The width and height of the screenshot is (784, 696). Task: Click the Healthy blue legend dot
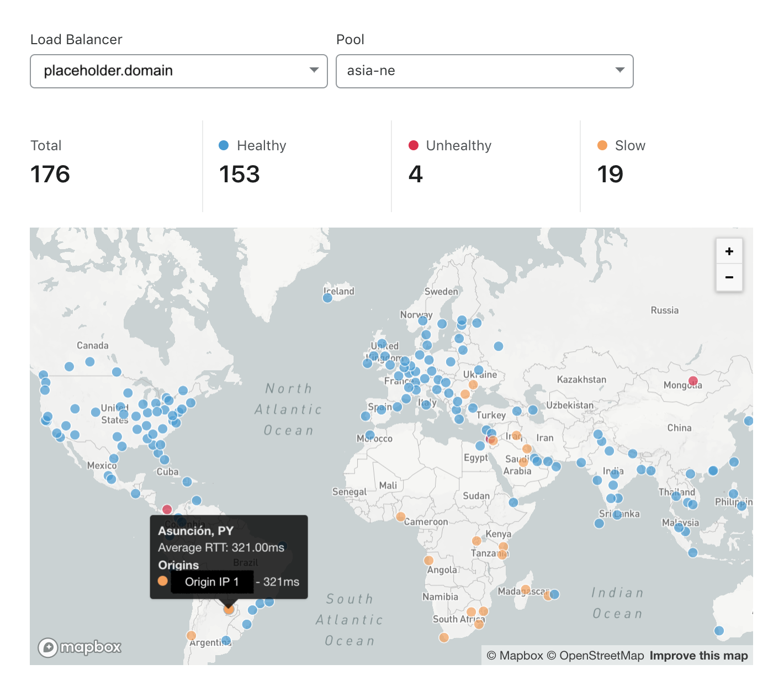(x=224, y=145)
